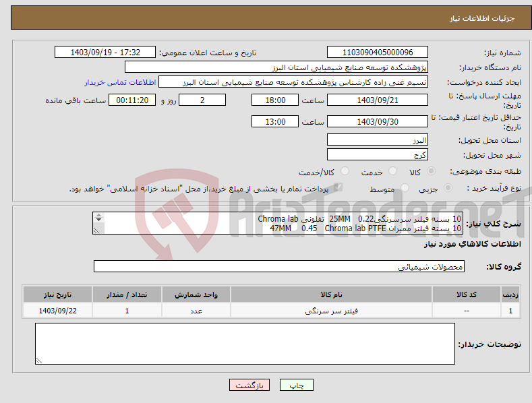Click the نام کالا column header
The width and height of the screenshot is (532, 403).
tap(331, 294)
